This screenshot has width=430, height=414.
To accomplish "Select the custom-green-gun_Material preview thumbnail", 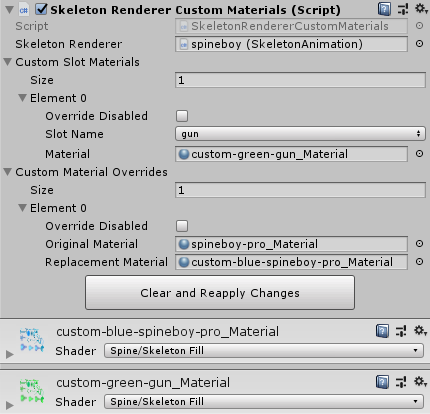I will (x=32, y=390).
